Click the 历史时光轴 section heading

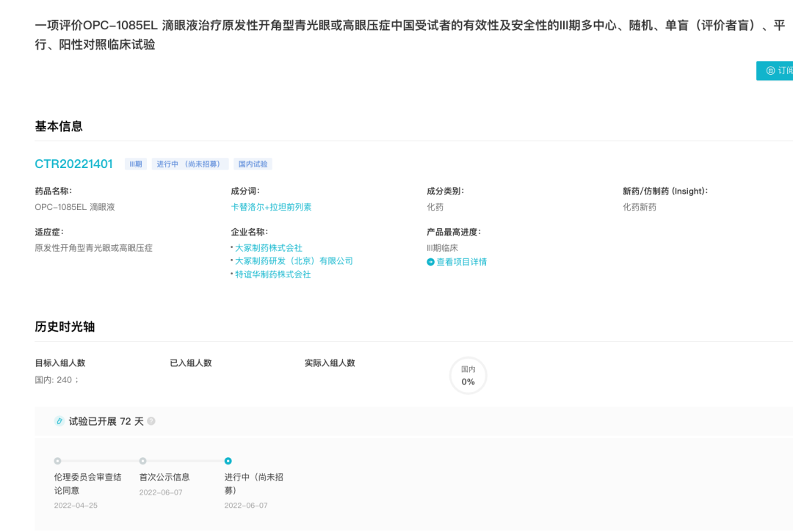click(65, 327)
